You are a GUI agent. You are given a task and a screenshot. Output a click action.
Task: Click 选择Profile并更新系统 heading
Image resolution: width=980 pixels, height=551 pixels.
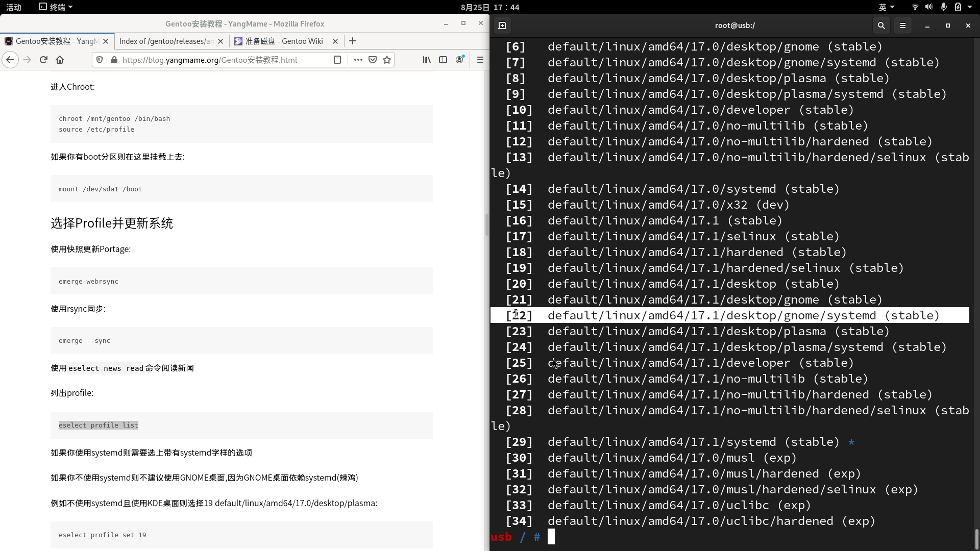point(112,223)
